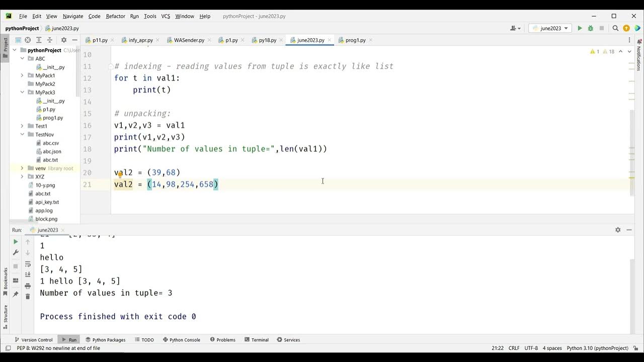The image size is (644, 362).
Task: Switch to the WASender.py tab
Action: (x=189, y=40)
